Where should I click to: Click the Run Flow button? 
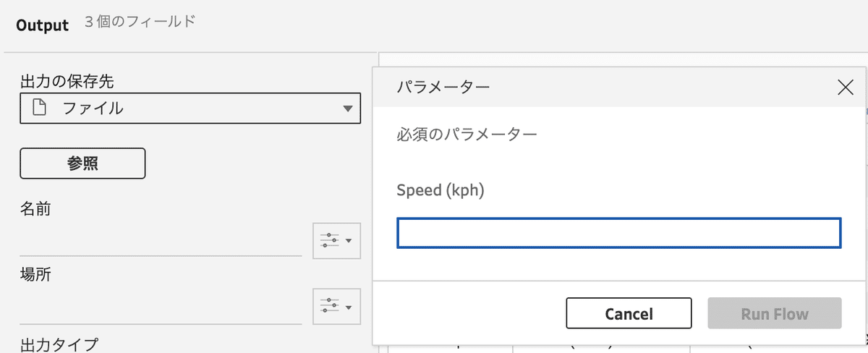pyautogui.click(x=775, y=313)
